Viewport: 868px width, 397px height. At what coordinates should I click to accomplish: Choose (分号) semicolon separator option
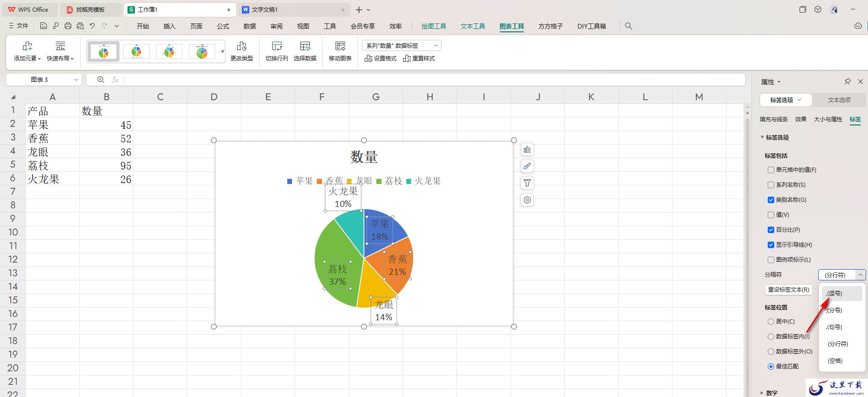pyautogui.click(x=842, y=310)
